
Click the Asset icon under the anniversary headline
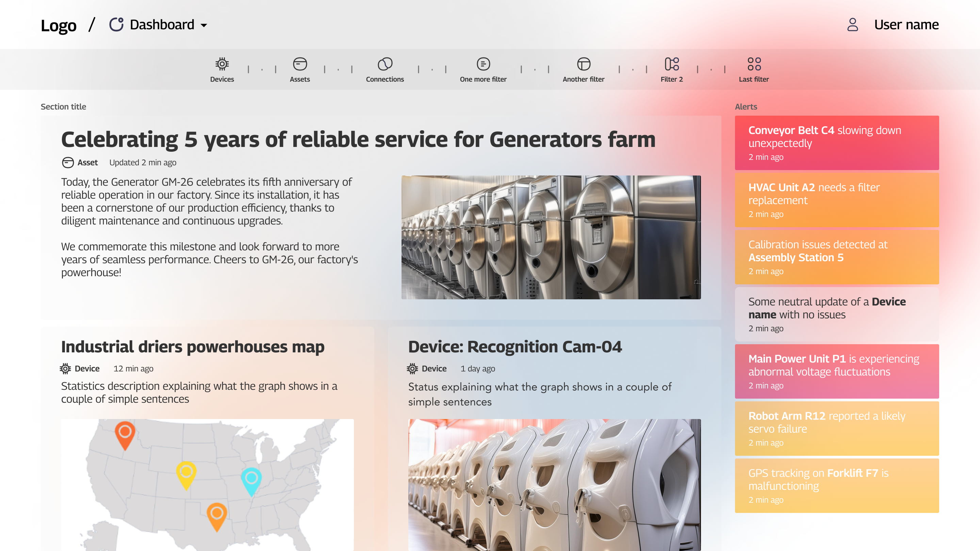coord(68,162)
